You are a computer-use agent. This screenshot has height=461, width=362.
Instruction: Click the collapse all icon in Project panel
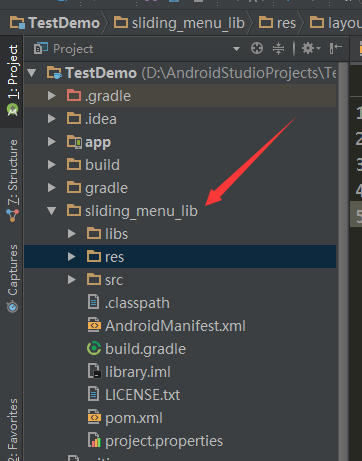(x=278, y=49)
